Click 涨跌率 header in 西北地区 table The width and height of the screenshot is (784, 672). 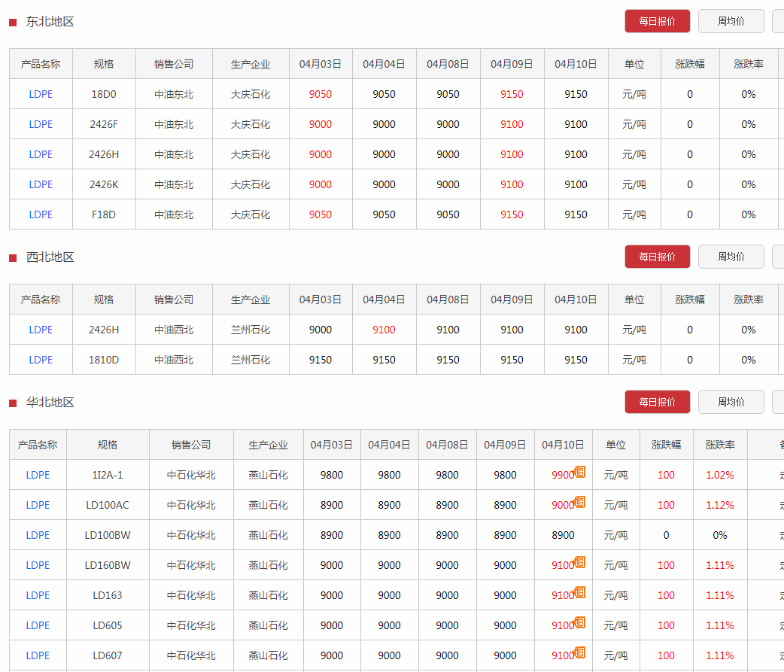pos(749,300)
